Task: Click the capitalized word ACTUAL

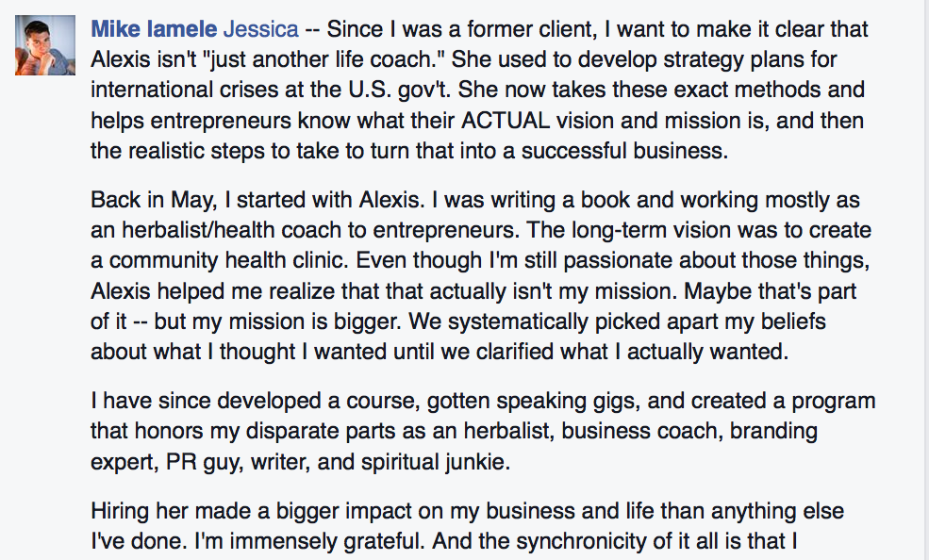Action: [x=506, y=120]
